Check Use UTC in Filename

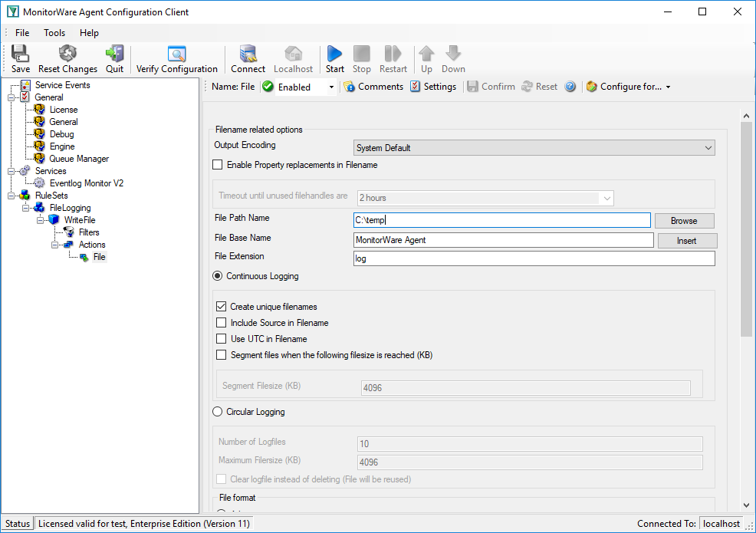coord(222,339)
